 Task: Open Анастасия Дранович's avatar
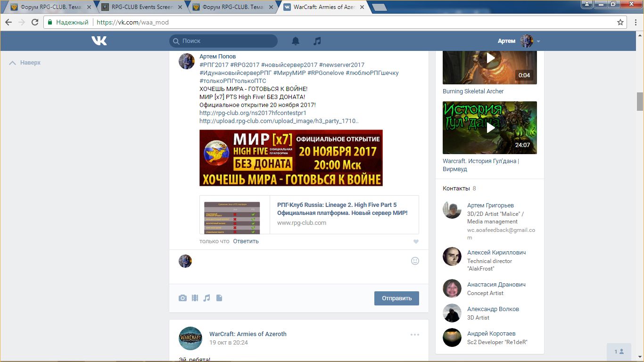point(452,288)
